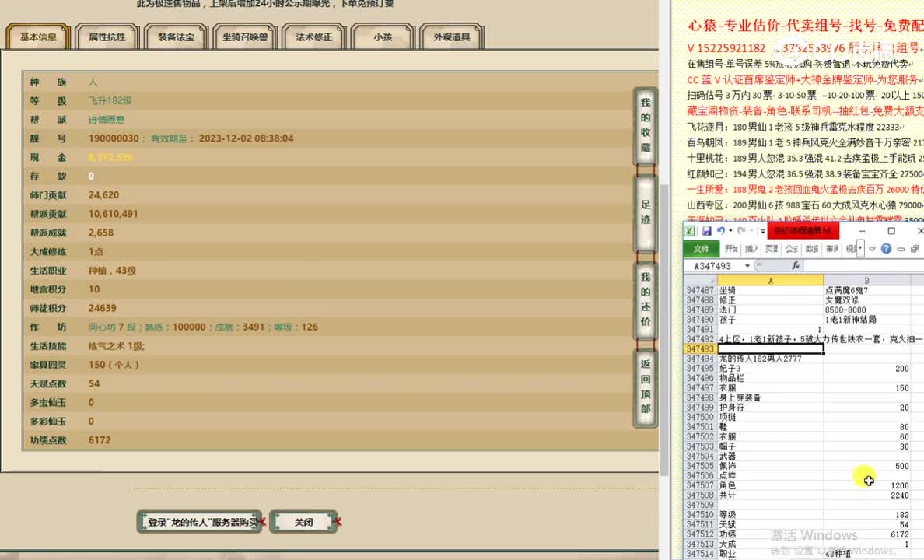Open the 文件 menu in Excel
This screenshot has height=560, width=924.
pyautogui.click(x=702, y=249)
